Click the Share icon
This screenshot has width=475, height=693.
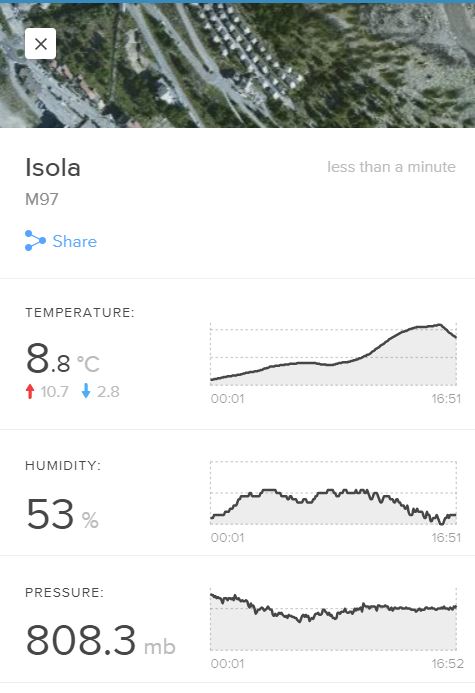pyautogui.click(x=35, y=240)
